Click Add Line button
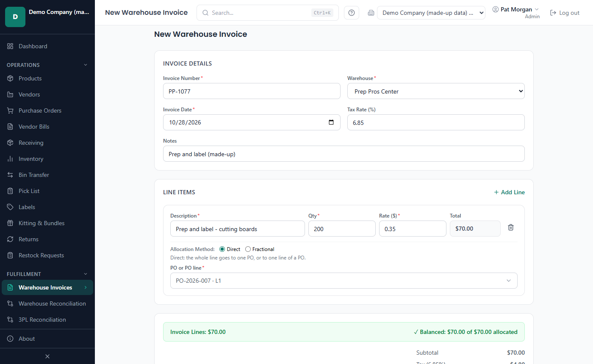This screenshot has width=593, height=364. click(509, 192)
